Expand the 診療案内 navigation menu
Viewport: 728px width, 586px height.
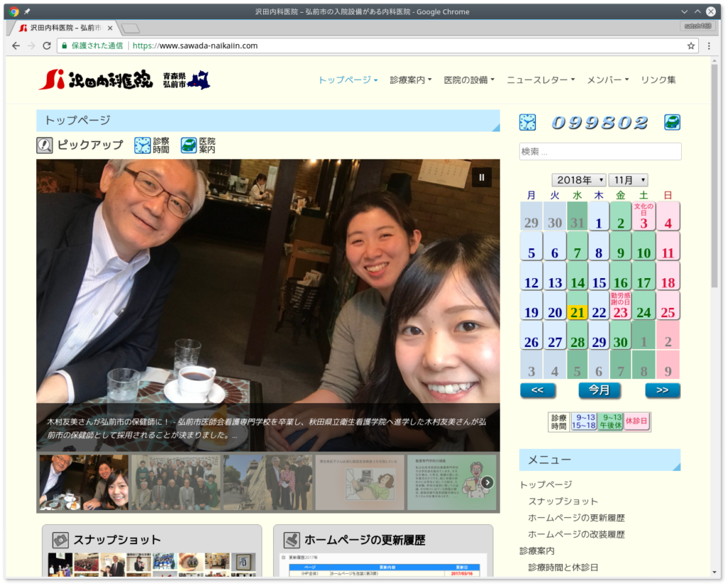pos(410,80)
